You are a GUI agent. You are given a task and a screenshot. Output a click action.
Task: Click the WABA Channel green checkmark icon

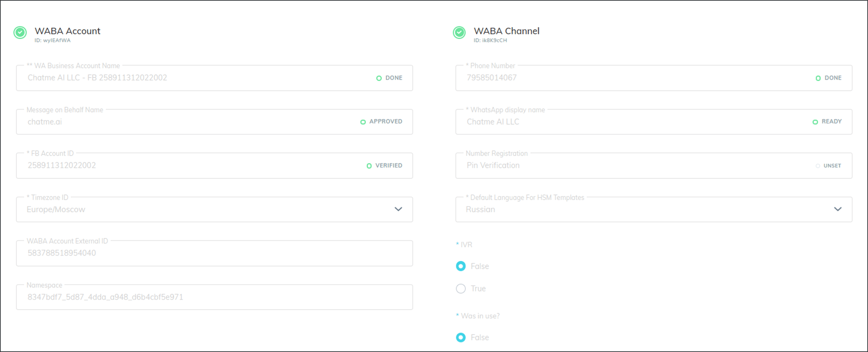click(x=459, y=33)
